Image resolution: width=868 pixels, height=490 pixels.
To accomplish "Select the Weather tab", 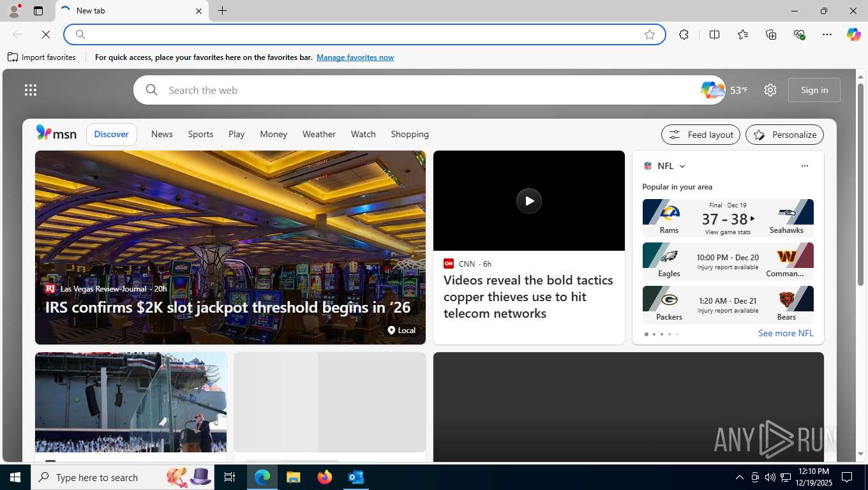I will (319, 134).
